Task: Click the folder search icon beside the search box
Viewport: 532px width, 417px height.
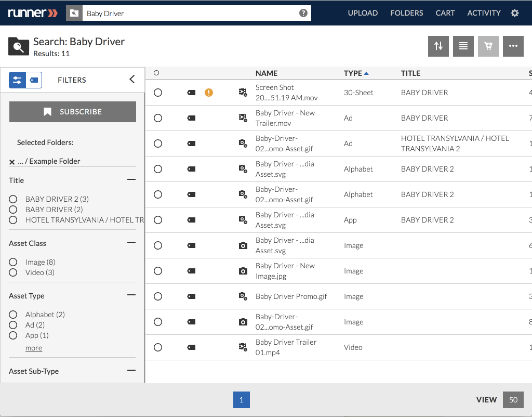Action: coord(74,13)
